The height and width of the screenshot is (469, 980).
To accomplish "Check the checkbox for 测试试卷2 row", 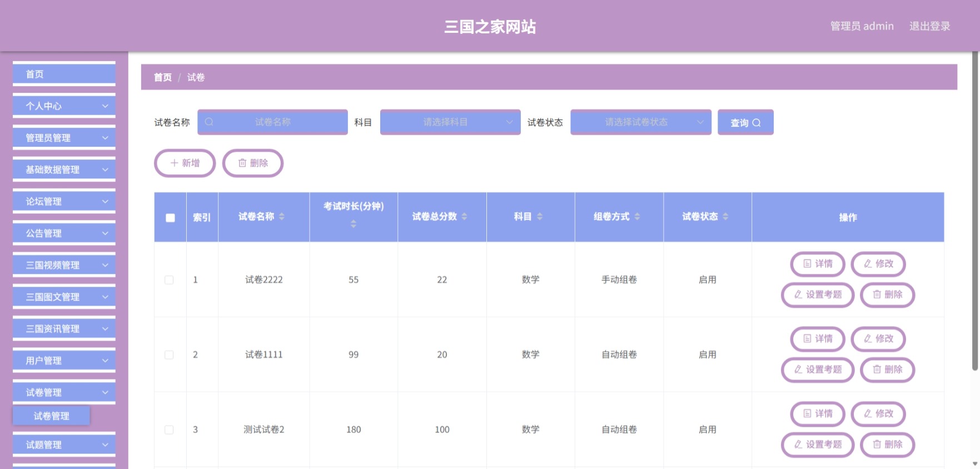I will point(169,430).
